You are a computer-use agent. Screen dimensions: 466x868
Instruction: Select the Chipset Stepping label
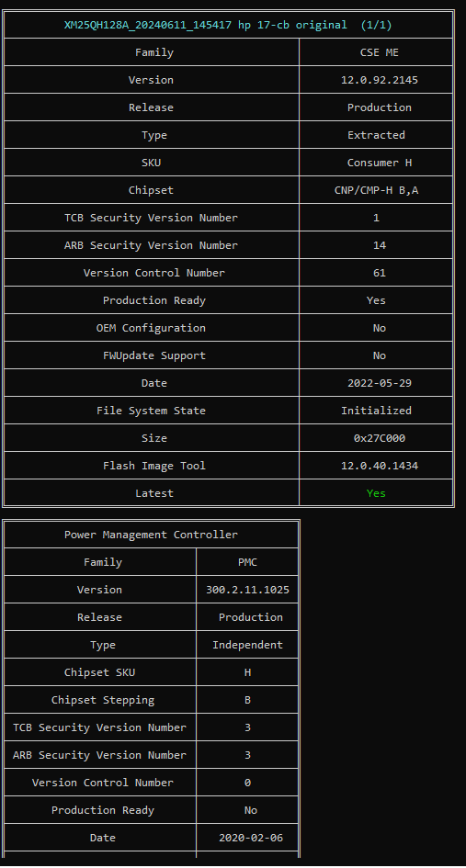[103, 700]
